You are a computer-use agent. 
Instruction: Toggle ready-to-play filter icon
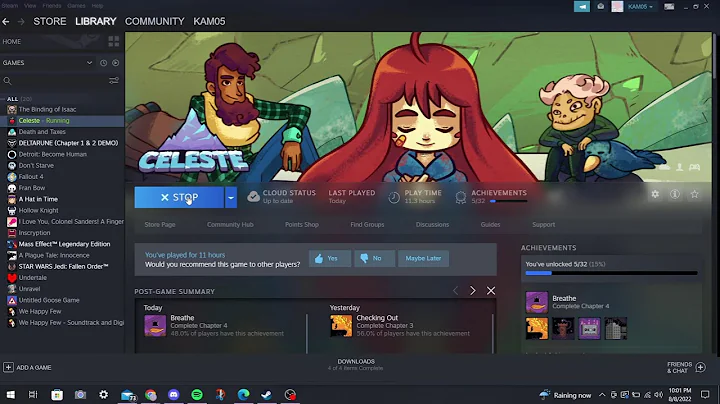tap(116, 63)
